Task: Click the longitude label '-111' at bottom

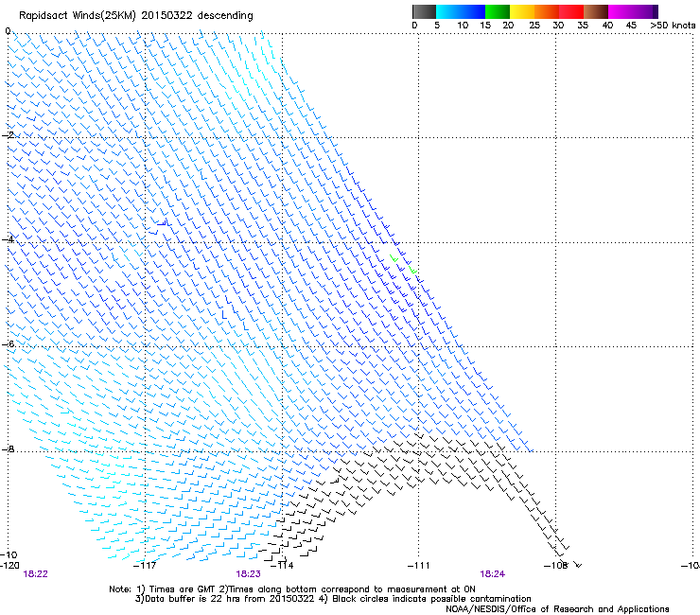Action: (419, 566)
